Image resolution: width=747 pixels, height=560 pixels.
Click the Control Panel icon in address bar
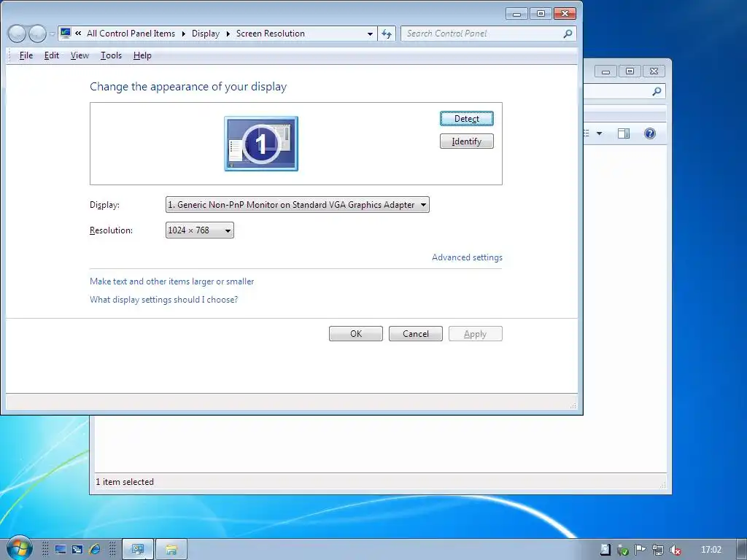click(x=66, y=34)
